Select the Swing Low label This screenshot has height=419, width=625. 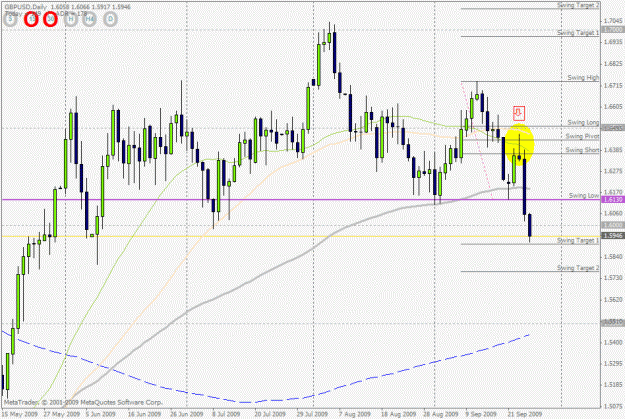[x=584, y=195]
